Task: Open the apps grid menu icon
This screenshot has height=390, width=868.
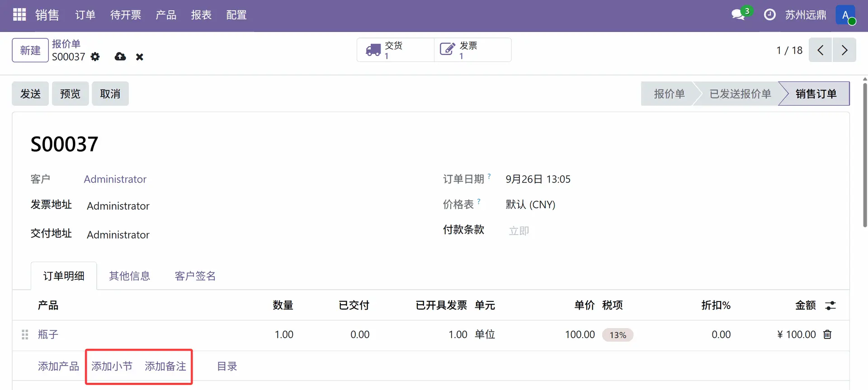Action: click(19, 15)
